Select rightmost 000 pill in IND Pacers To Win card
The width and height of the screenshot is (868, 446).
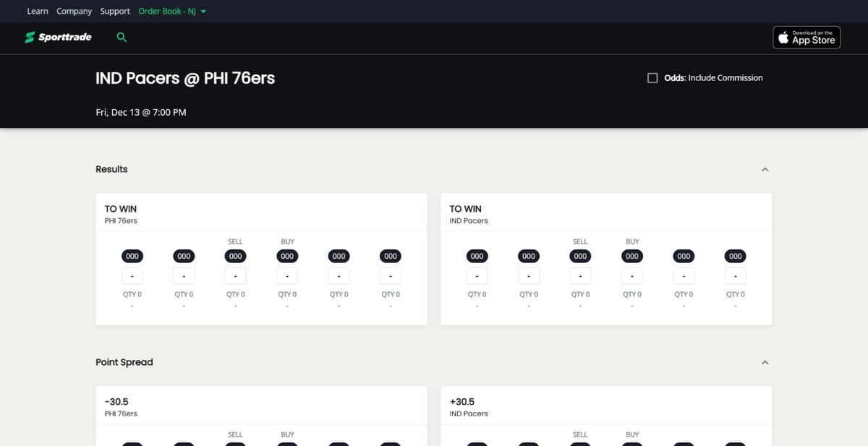[x=736, y=256]
